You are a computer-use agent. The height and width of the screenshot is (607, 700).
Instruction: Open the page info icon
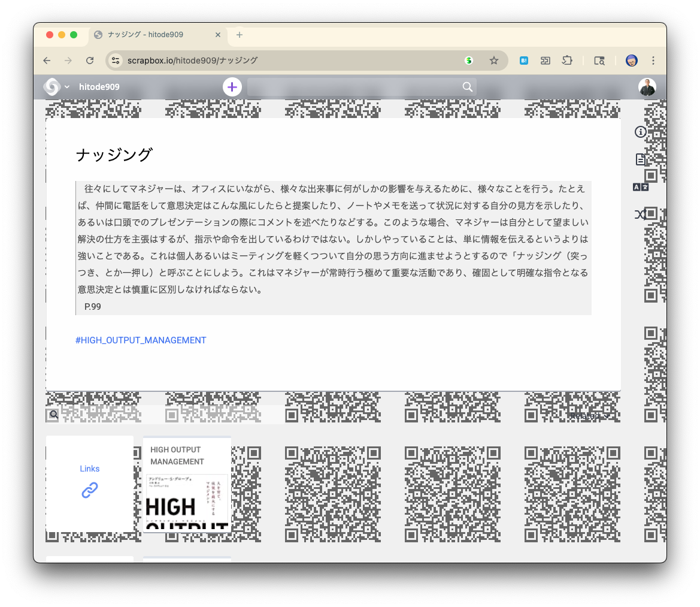coord(640,132)
